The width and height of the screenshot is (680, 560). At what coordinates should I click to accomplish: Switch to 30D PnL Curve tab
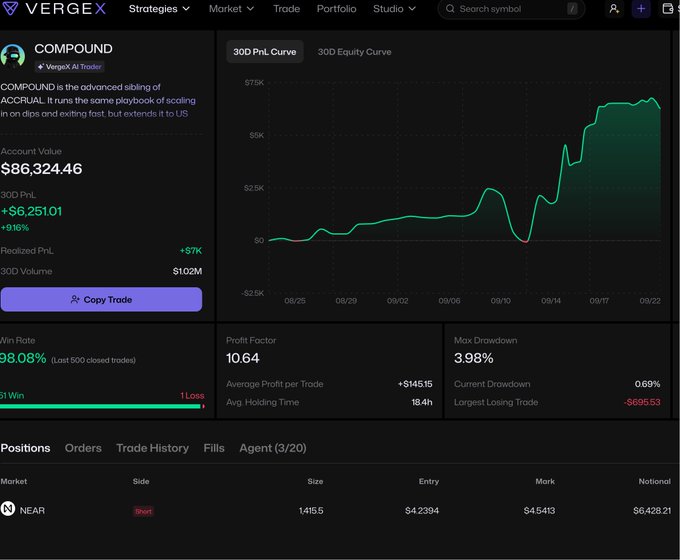(x=265, y=52)
